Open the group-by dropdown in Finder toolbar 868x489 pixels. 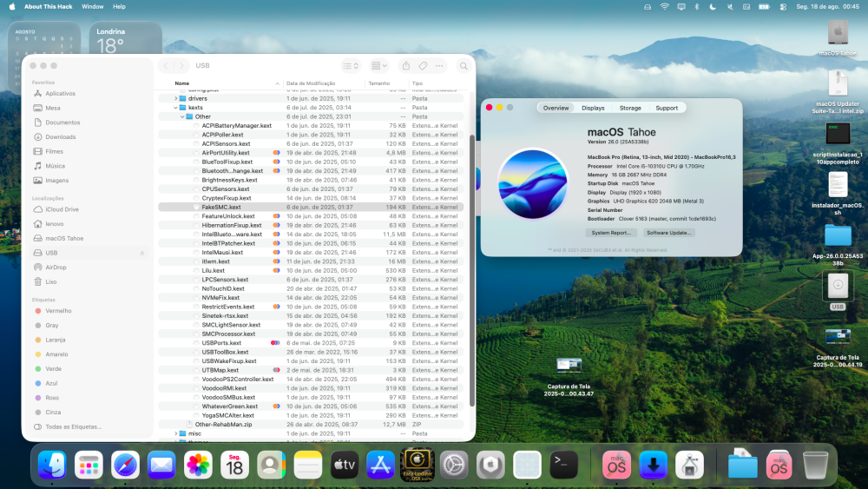click(379, 65)
